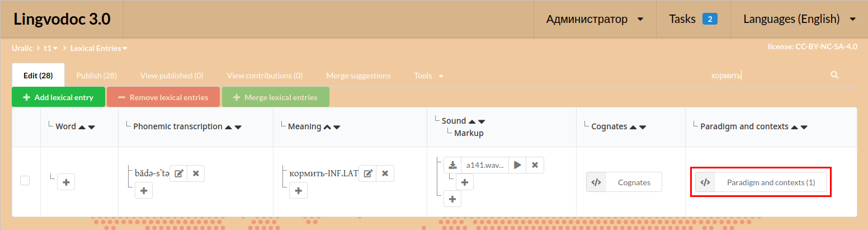The height and width of the screenshot is (230, 868).
Task: Add a new phonemic transcription
Action: pos(144,191)
